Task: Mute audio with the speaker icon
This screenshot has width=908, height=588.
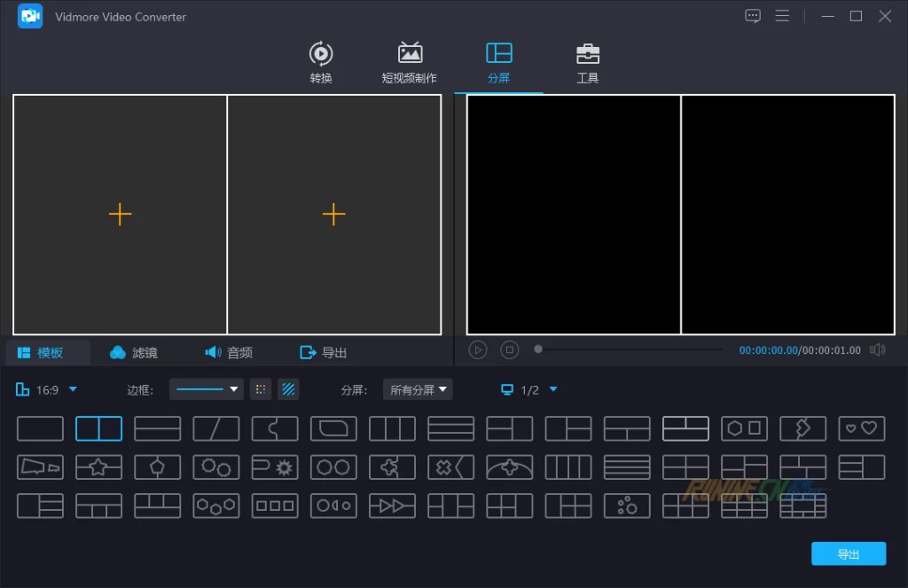Action: click(878, 350)
